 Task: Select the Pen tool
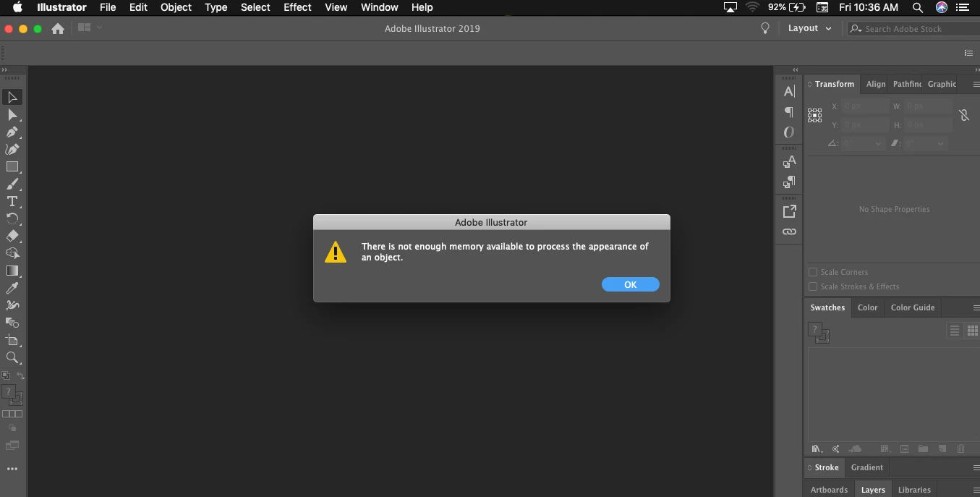click(12, 132)
